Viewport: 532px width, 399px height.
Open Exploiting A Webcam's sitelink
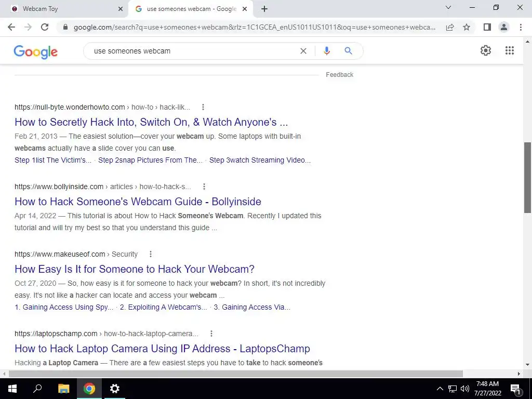click(163, 308)
